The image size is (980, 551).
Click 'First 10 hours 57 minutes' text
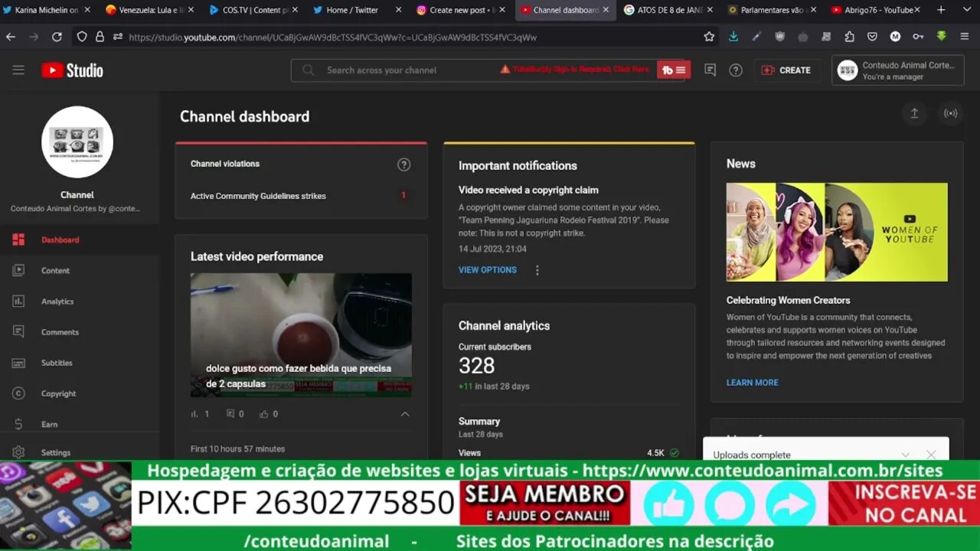[x=237, y=449]
